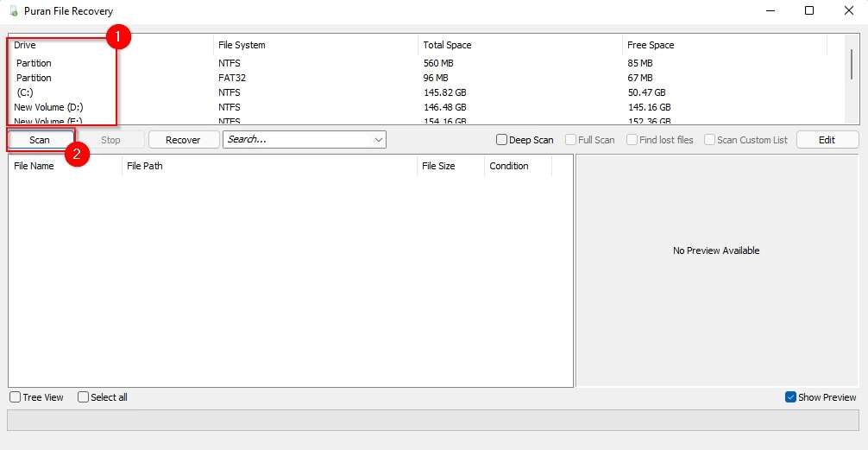Select the New Volume (E:) drive
Viewport: 868px width, 450px height.
point(426,120)
